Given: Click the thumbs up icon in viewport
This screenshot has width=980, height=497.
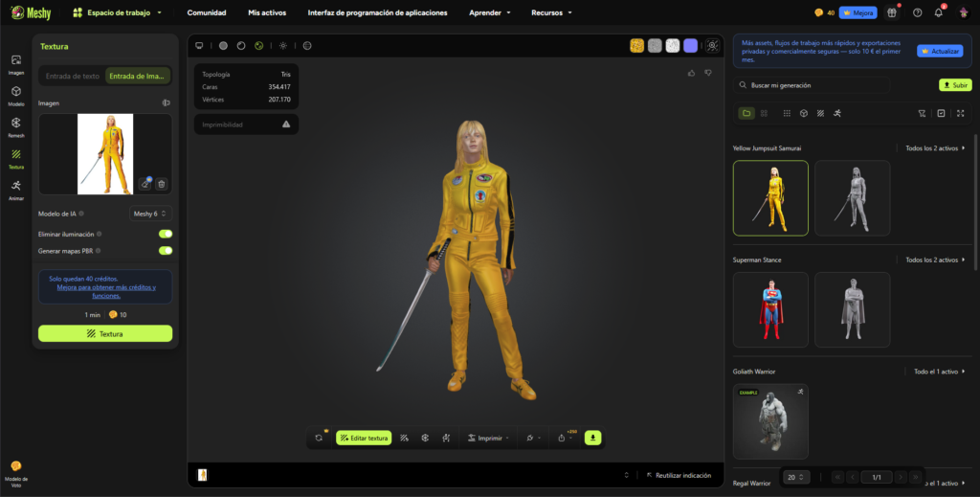Looking at the screenshot, I should [692, 73].
